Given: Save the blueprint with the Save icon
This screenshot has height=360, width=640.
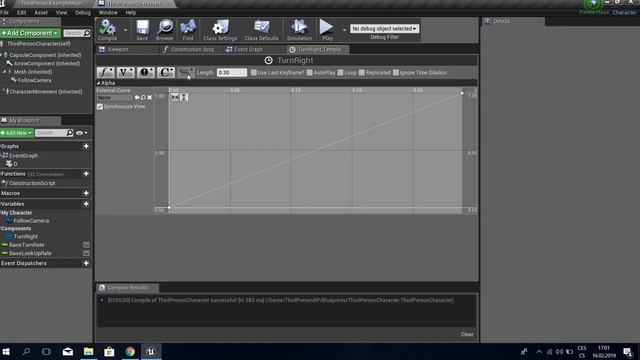Looking at the screenshot, I should 142,30.
